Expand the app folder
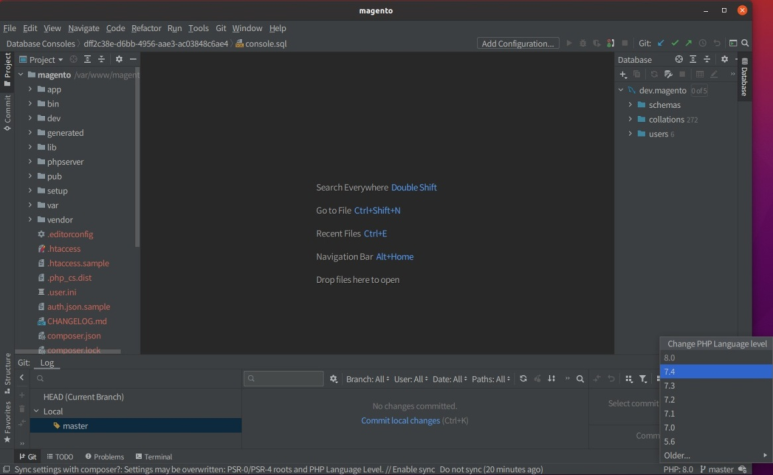Viewport: 773px width, 475px height. point(30,89)
